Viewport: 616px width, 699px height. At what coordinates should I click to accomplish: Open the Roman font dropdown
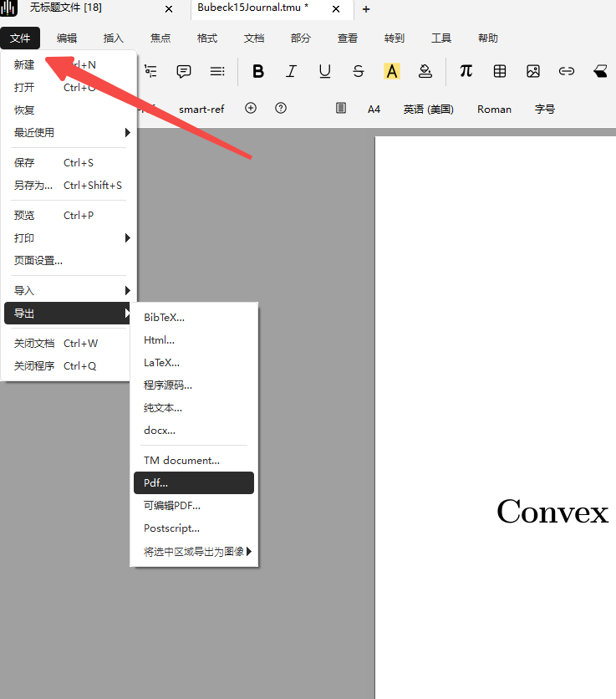click(x=494, y=110)
